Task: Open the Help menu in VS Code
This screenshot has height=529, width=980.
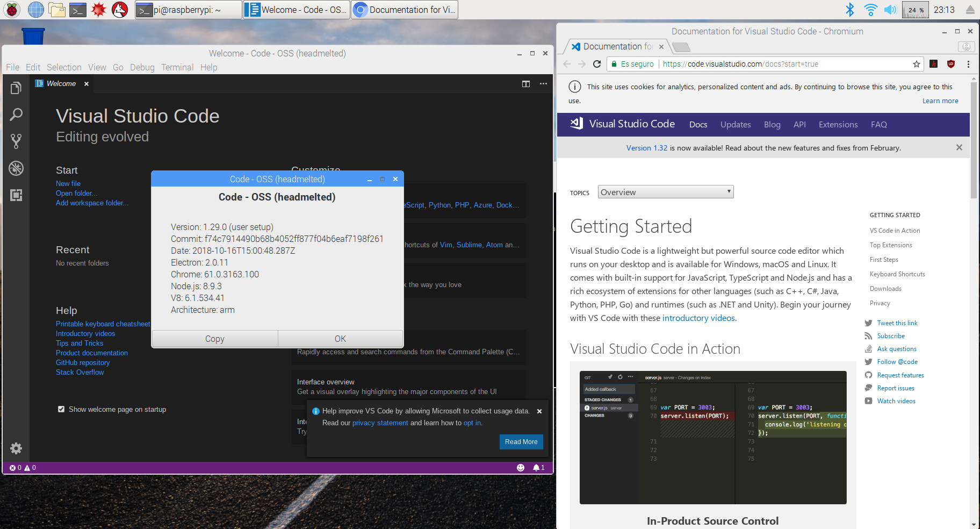Action: (x=209, y=67)
